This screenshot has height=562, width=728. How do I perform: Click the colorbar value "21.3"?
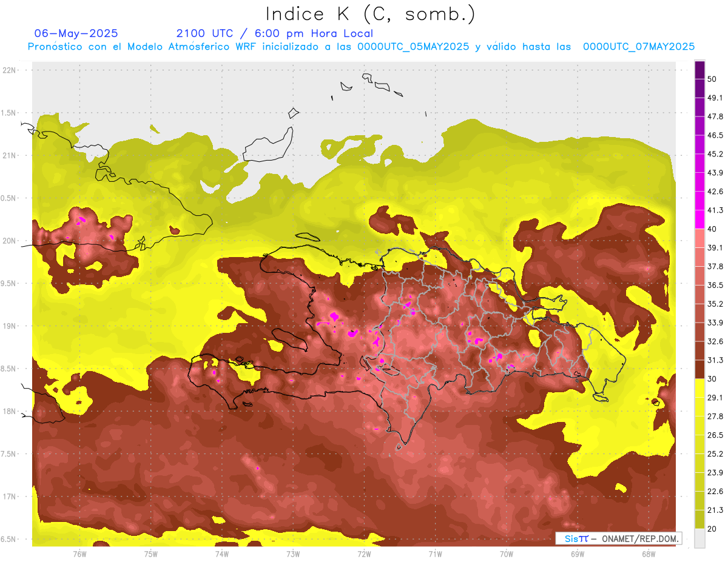715,510
